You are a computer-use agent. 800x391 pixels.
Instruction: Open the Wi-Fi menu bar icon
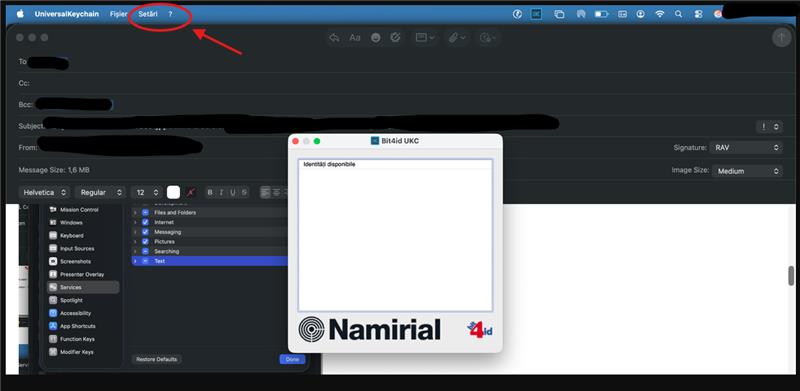pyautogui.click(x=660, y=14)
